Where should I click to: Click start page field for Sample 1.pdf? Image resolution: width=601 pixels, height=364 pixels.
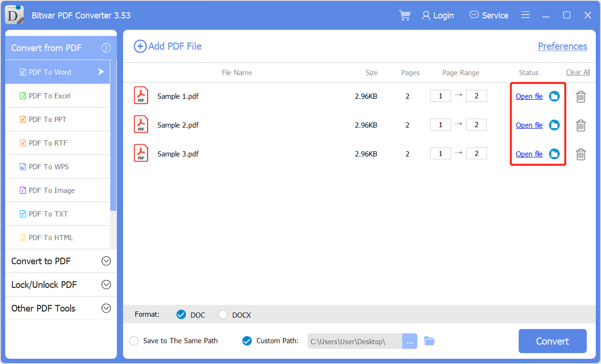point(440,96)
